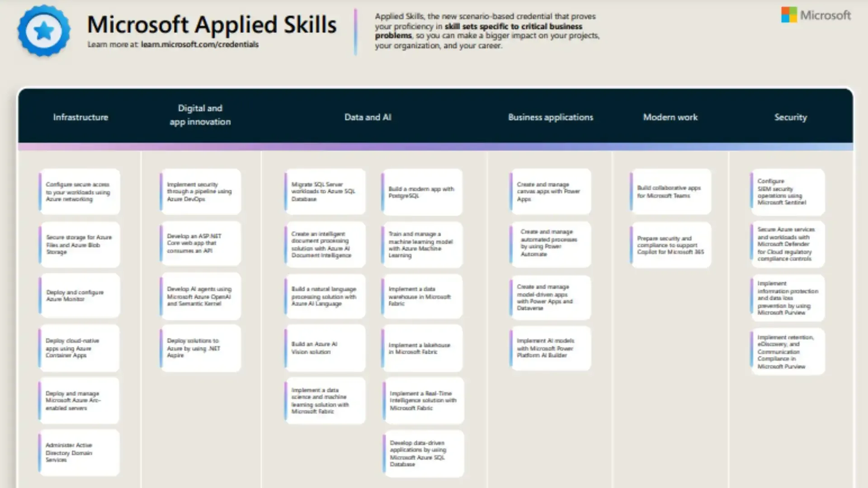868x488 pixels.
Task: Open Deploy solutions using .NET Aspire card
Action: (200, 348)
